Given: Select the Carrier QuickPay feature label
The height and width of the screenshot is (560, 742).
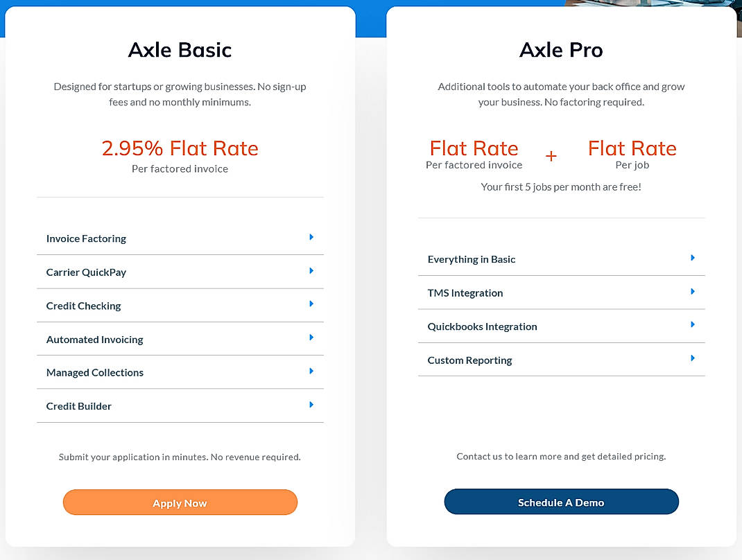Looking at the screenshot, I should (86, 272).
